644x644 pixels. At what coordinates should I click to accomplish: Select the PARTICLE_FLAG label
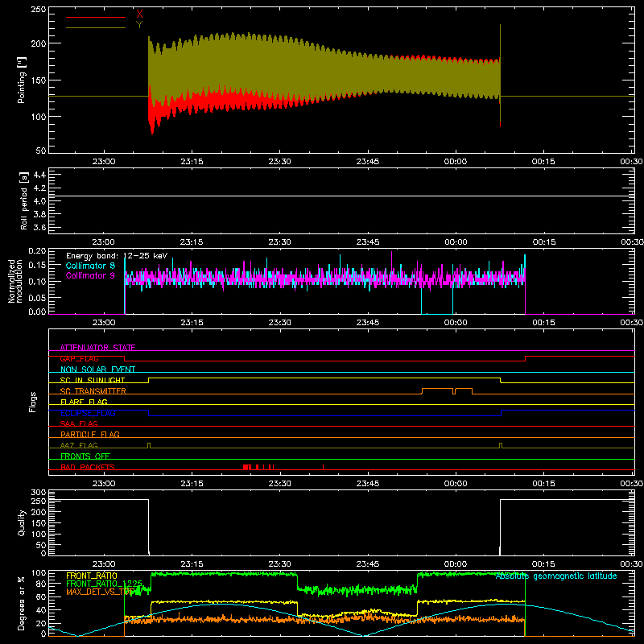click(90, 434)
